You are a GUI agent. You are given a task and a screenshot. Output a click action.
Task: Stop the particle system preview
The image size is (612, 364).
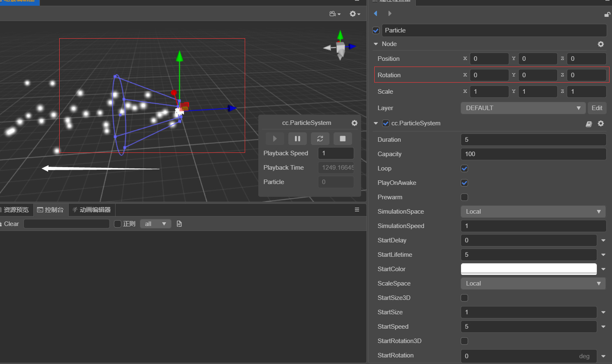pyautogui.click(x=343, y=139)
